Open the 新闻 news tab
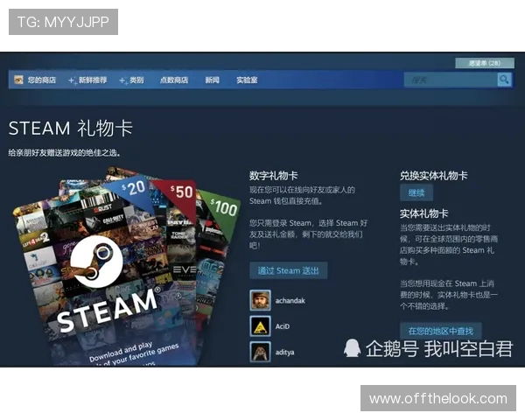 click(213, 80)
